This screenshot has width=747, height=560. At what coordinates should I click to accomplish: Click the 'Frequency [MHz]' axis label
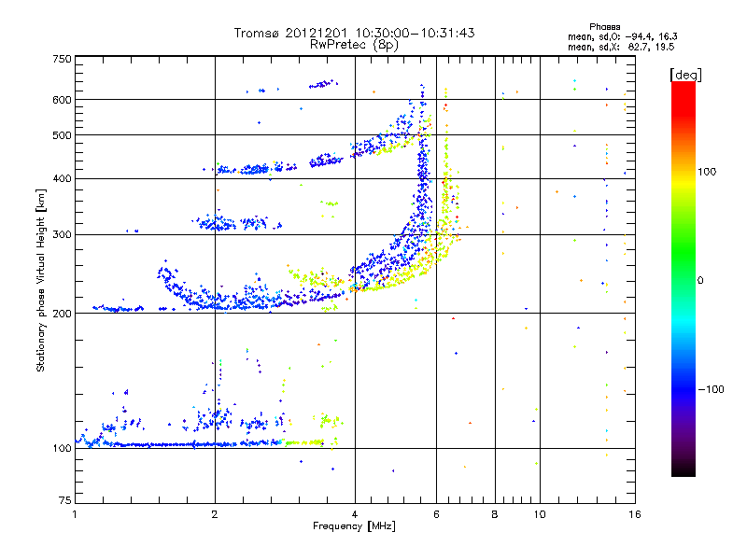pyautogui.click(x=354, y=526)
